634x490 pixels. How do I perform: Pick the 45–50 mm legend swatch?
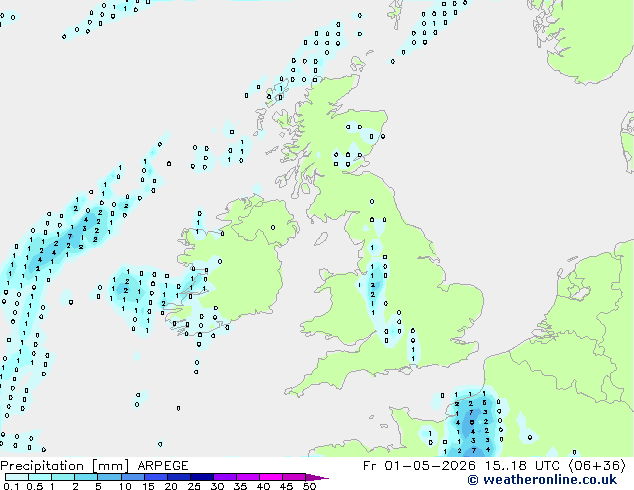(294, 477)
